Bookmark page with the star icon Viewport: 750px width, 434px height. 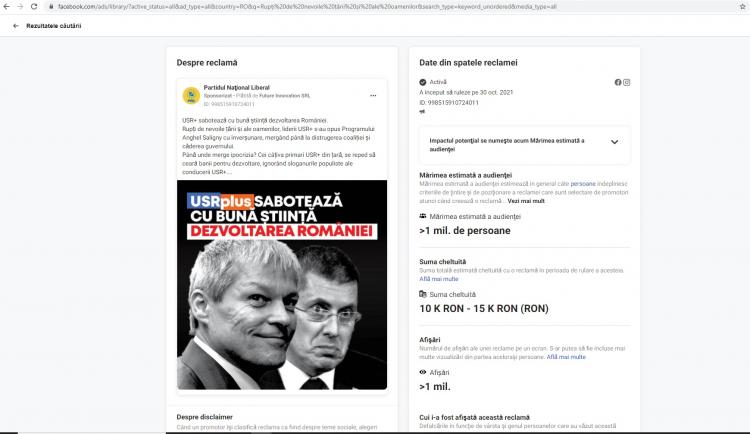(x=743, y=7)
